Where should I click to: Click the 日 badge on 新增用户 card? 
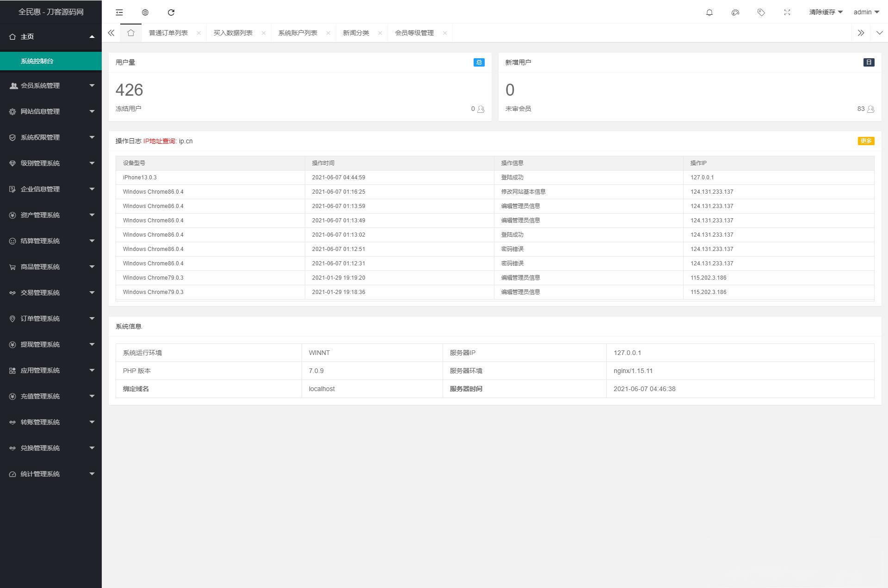tap(869, 62)
